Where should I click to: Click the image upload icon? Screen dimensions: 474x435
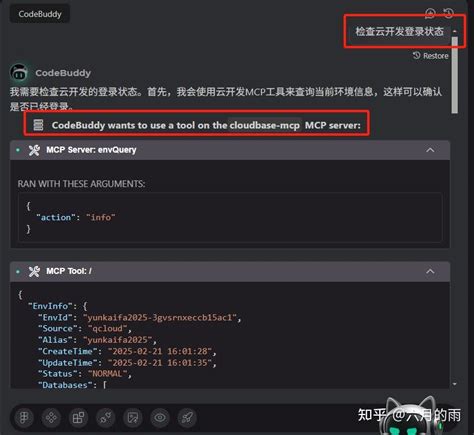(133, 417)
